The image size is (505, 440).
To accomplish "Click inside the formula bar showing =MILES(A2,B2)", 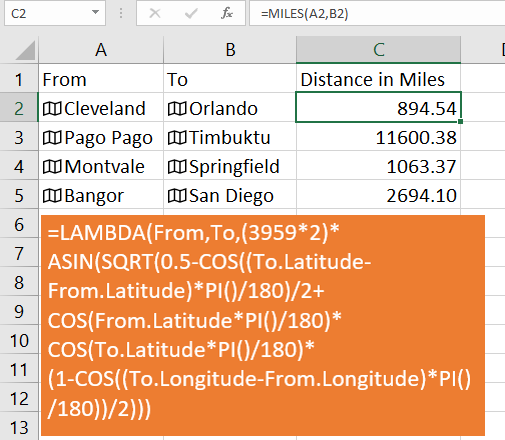I will (377, 13).
